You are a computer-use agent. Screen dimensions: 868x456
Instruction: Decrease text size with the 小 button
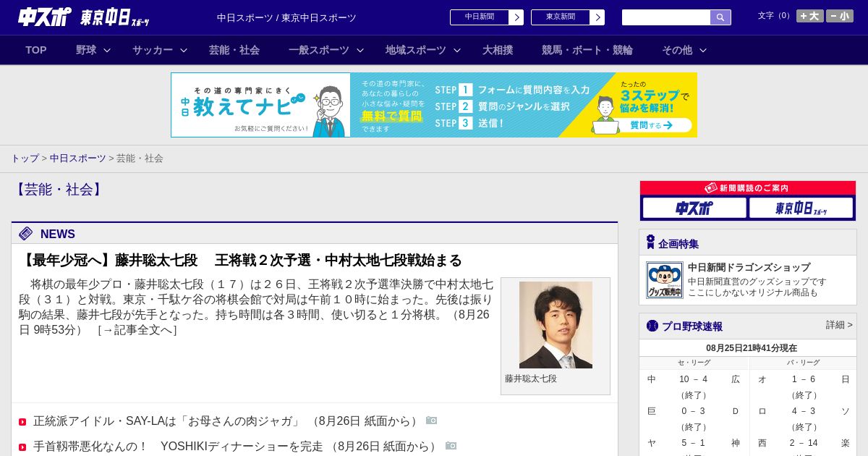pos(840,16)
